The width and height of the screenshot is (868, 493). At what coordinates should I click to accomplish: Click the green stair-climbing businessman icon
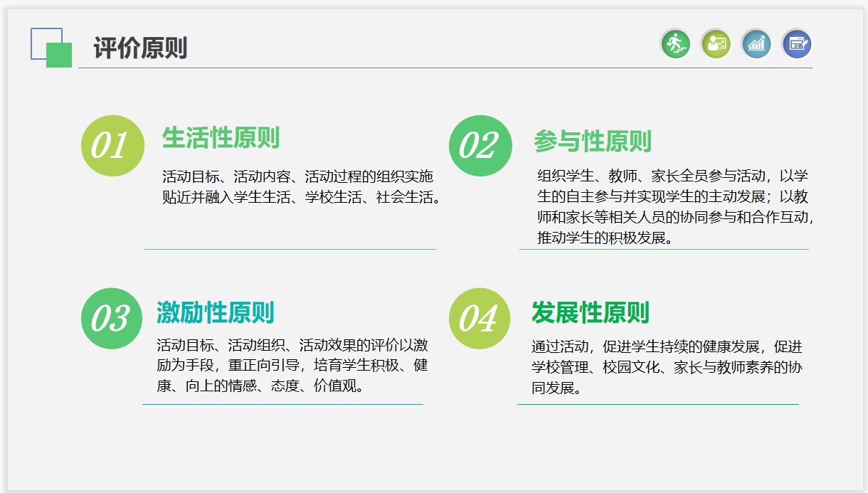click(x=675, y=44)
